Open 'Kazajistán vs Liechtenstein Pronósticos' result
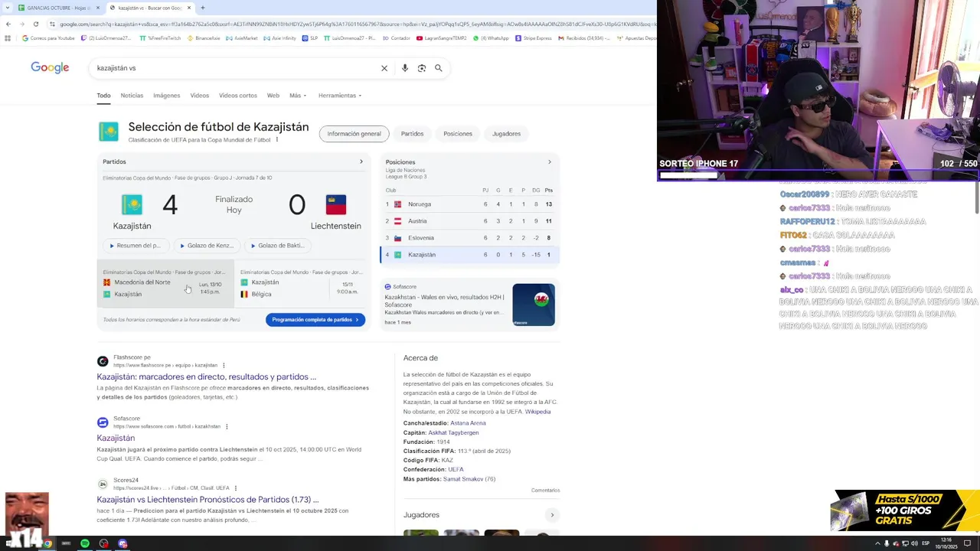This screenshot has height=551, width=980. coord(207,499)
